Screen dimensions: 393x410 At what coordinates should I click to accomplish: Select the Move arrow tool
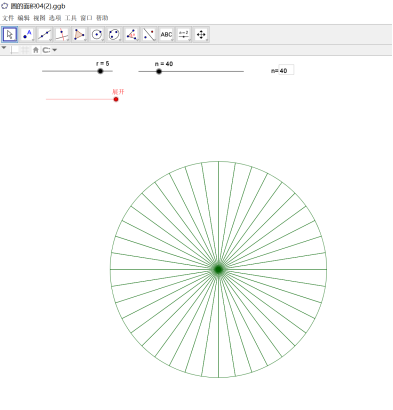tap(10, 34)
